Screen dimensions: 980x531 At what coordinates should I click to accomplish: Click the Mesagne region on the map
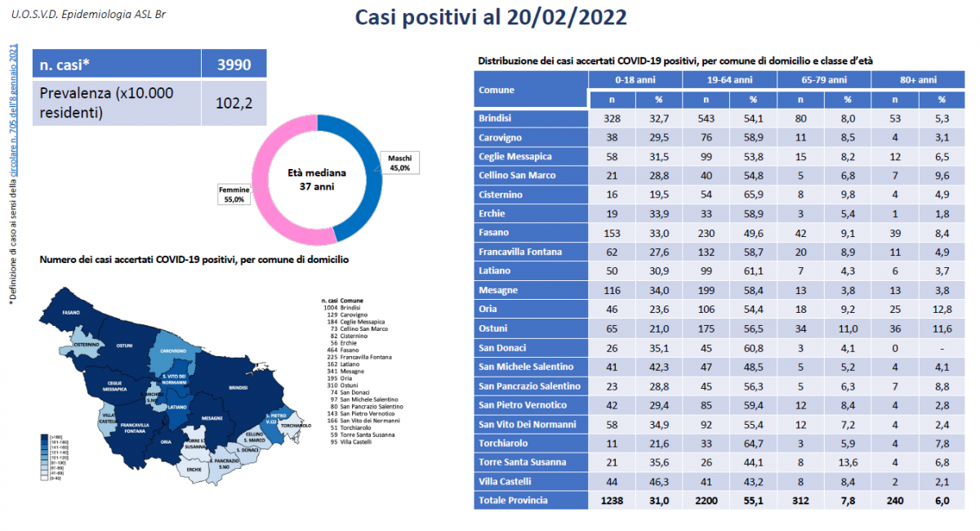(x=211, y=418)
